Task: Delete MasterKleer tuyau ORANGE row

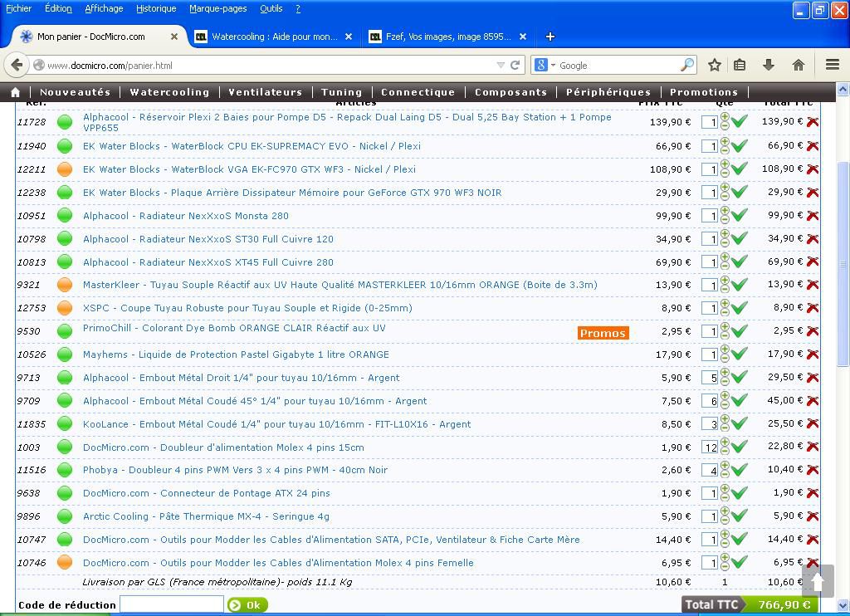Action: tap(813, 285)
